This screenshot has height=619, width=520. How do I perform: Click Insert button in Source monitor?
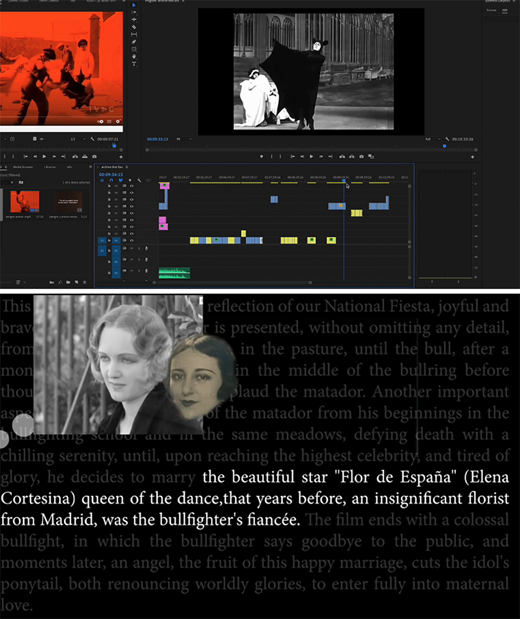[75, 156]
